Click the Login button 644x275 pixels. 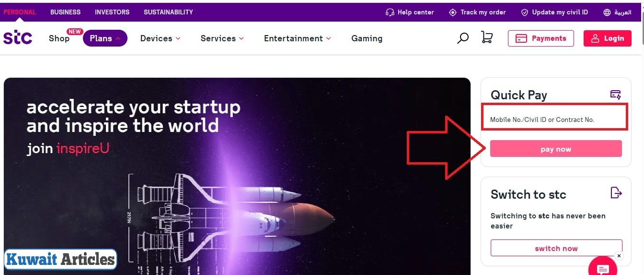(x=607, y=38)
